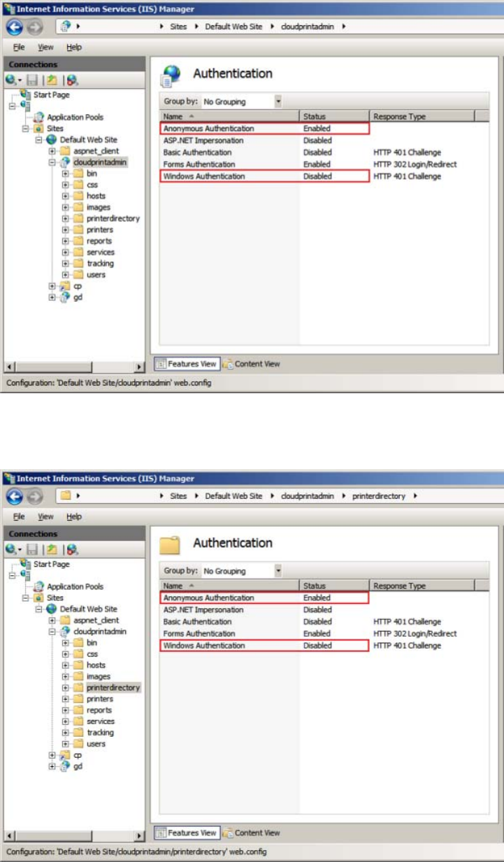This screenshot has height=862, width=504.
Task: Open File menu in the lower IIS window
Action: pyautogui.click(x=19, y=517)
